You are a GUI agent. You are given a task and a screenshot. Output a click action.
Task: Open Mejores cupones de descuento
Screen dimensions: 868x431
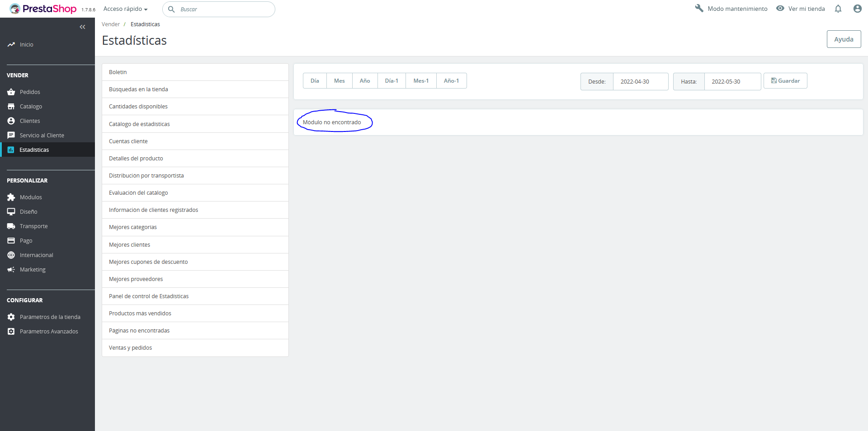pos(195,262)
